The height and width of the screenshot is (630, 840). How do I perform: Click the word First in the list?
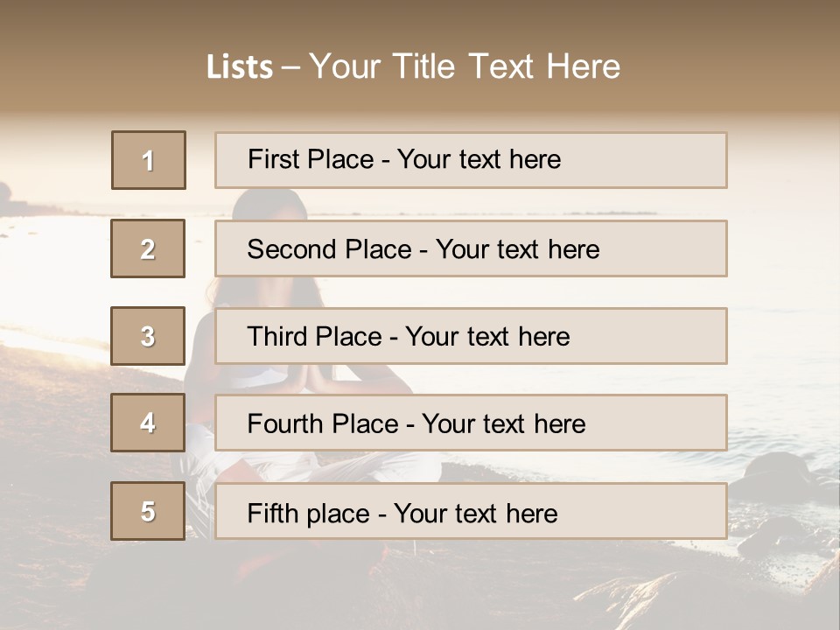pos(272,160)
